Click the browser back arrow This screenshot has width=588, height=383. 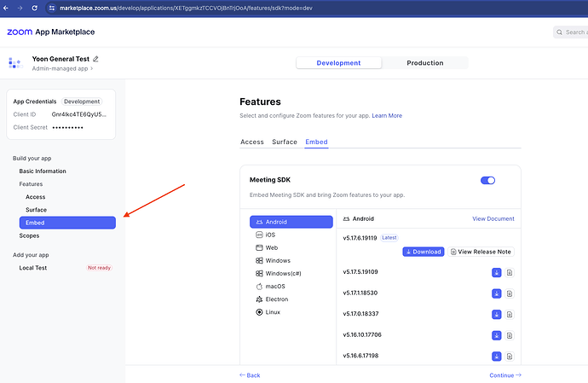click(6, 8)
